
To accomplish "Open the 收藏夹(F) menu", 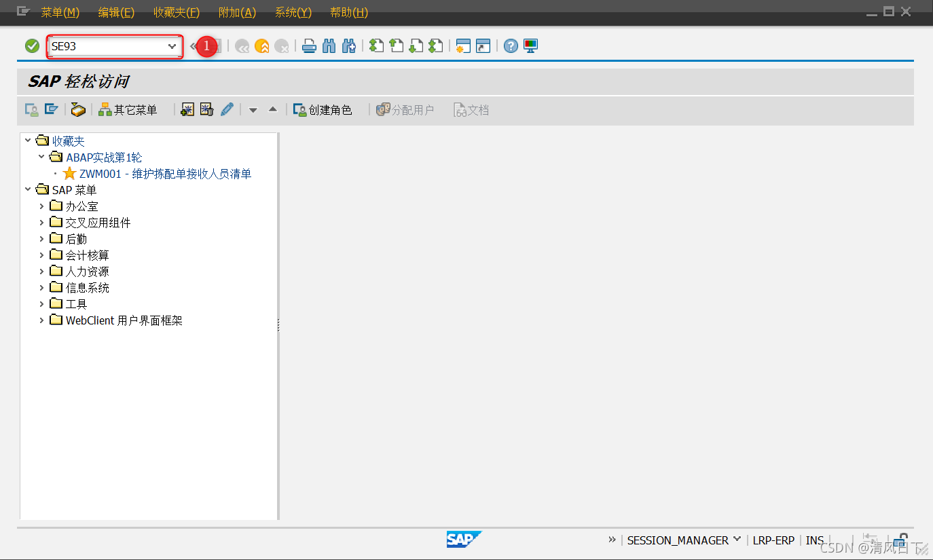I will 177,12.
